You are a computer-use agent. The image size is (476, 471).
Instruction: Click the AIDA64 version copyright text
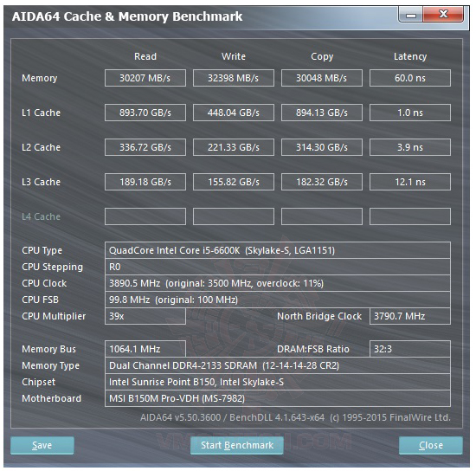coord(295,417)
